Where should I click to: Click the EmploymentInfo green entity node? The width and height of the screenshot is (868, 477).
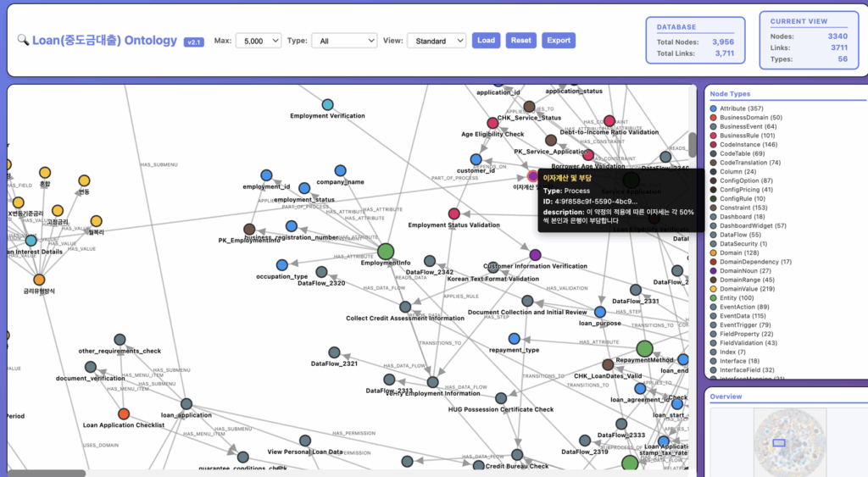[386, 251]
